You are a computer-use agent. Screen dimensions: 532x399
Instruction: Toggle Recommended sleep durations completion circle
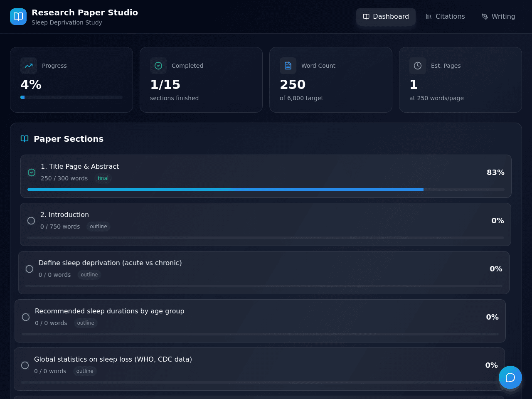(x=26, y=317)
